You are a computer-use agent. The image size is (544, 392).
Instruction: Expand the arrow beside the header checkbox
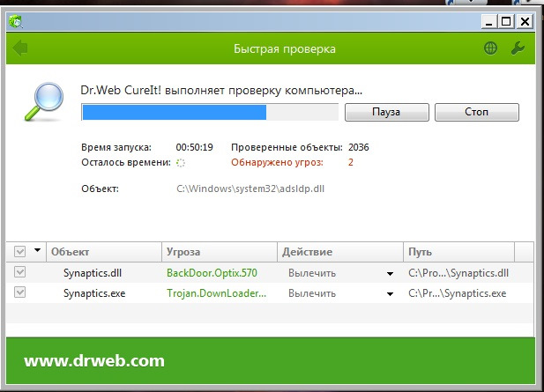click(37, 252)
